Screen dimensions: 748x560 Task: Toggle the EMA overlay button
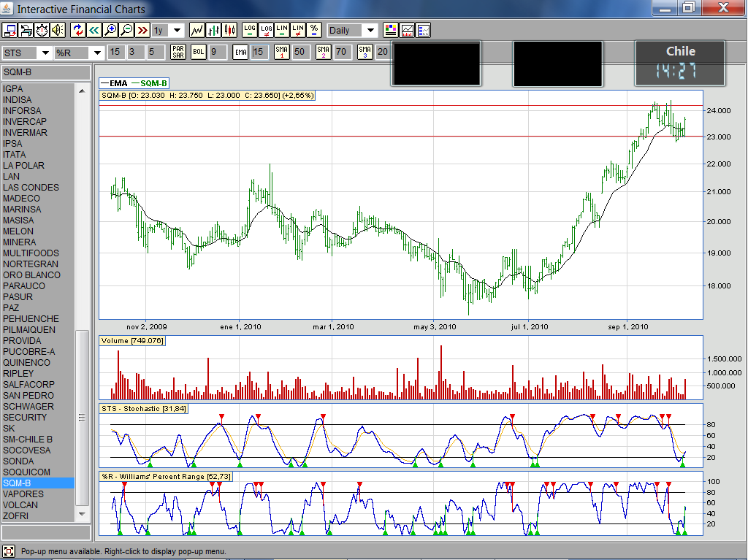(240, 52)
